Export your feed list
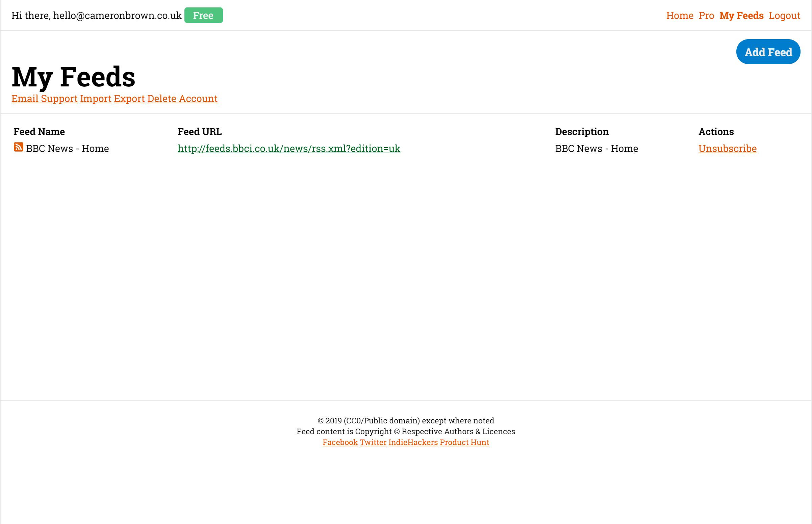 tap(129, 98)
